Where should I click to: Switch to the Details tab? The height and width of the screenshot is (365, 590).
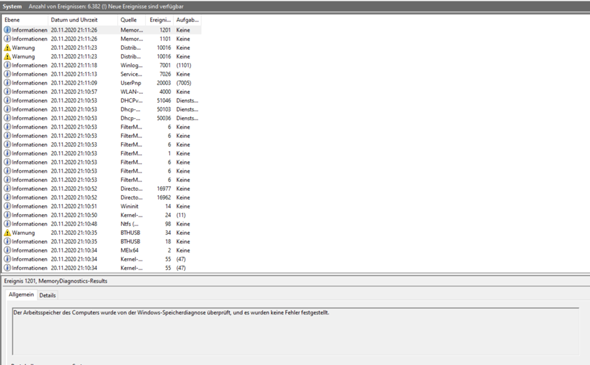click(x=47, y=295)
